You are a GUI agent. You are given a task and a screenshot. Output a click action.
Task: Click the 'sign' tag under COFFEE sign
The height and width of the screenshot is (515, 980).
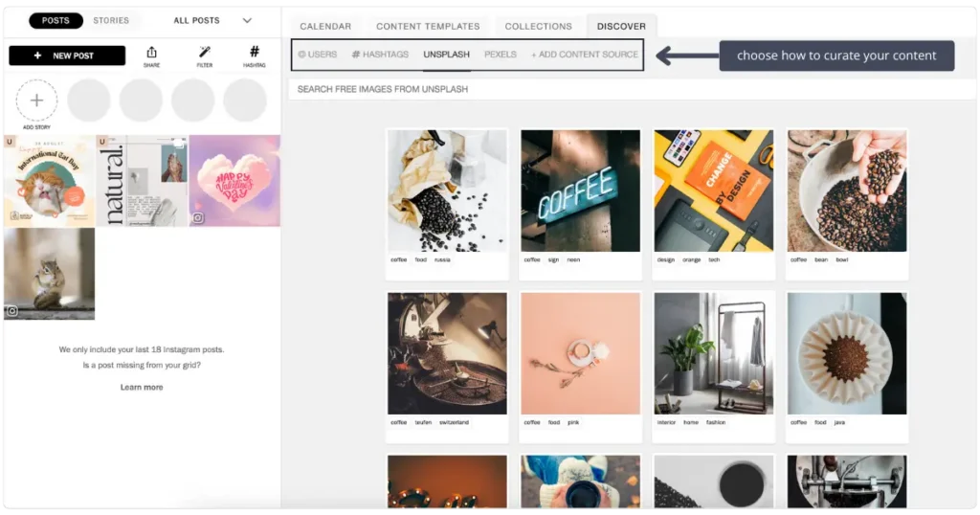[x=554, y=259]
